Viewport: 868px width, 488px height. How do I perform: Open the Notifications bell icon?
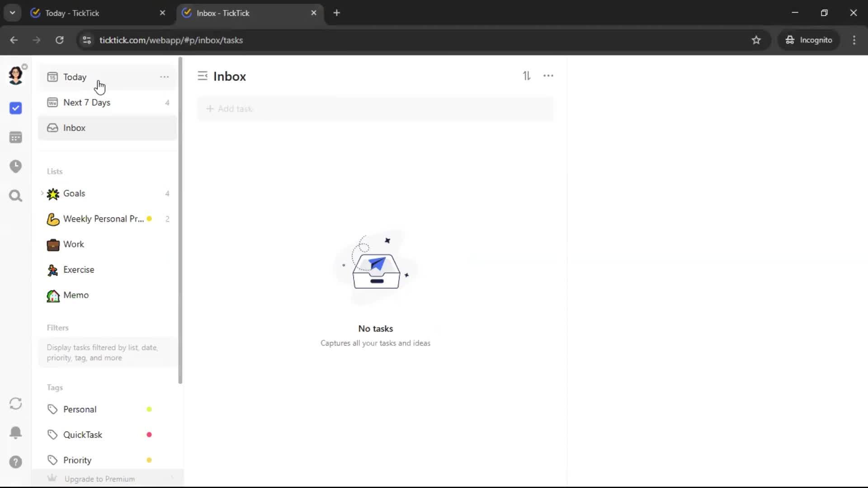(x=15, y=432)
